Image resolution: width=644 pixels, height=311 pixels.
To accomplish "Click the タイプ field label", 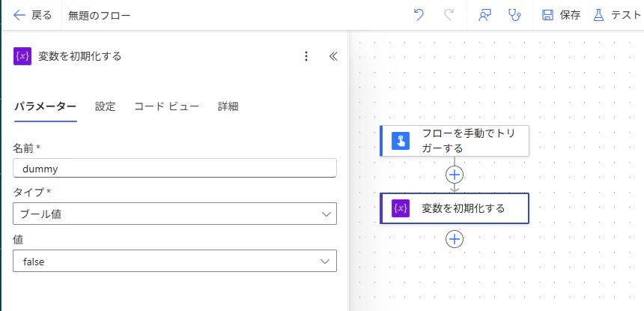I will 29,191.
